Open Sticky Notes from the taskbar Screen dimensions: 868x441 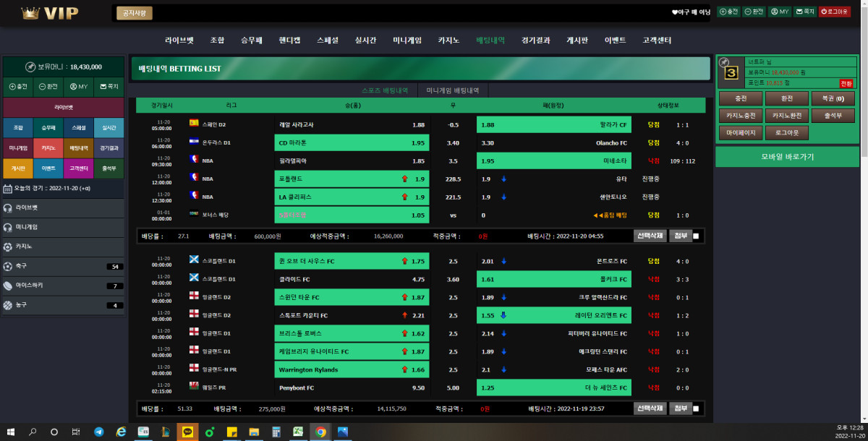[232, 432]
